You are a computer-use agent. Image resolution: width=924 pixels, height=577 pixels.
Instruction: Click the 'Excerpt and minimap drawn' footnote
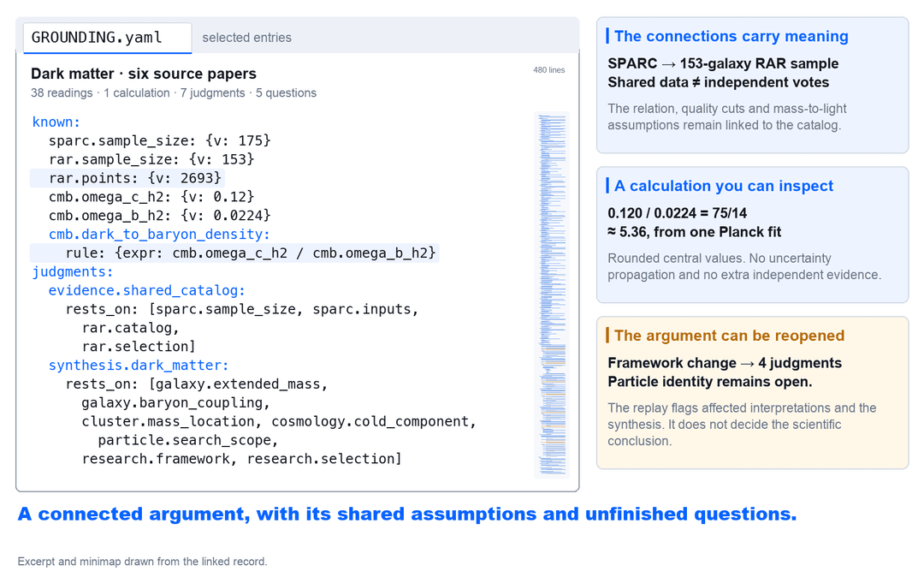pyautogui.click(x=142, y=562)
